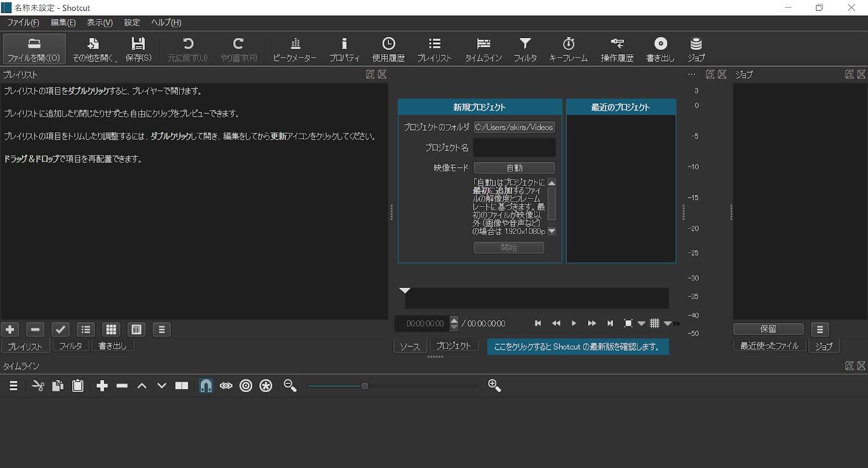Skip to the start of clip
868x468 pixels.
click(x=538, y=324)
